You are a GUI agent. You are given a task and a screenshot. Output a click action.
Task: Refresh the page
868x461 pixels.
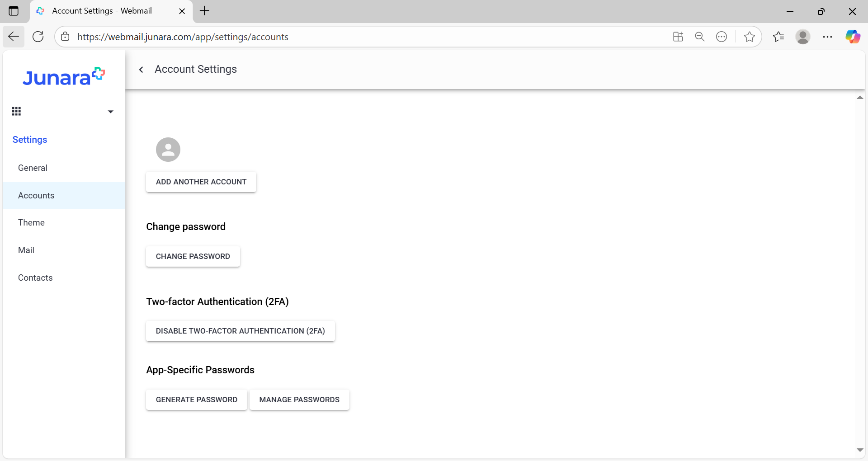click(x=38, y=37)
